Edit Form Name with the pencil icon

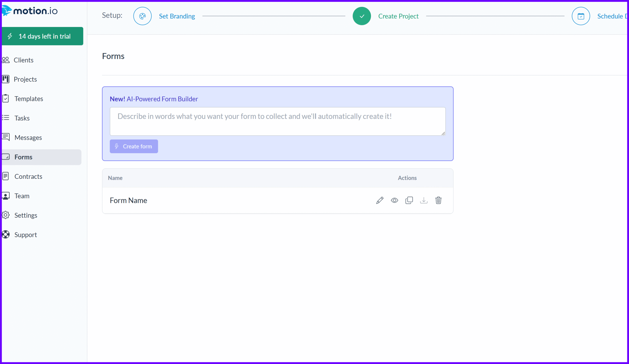pos(380,200)
